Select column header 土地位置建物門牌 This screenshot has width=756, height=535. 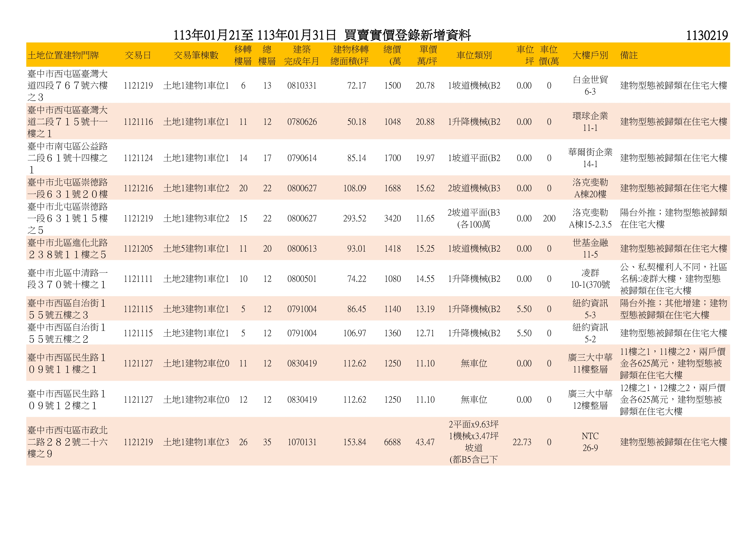coord(63,55)
